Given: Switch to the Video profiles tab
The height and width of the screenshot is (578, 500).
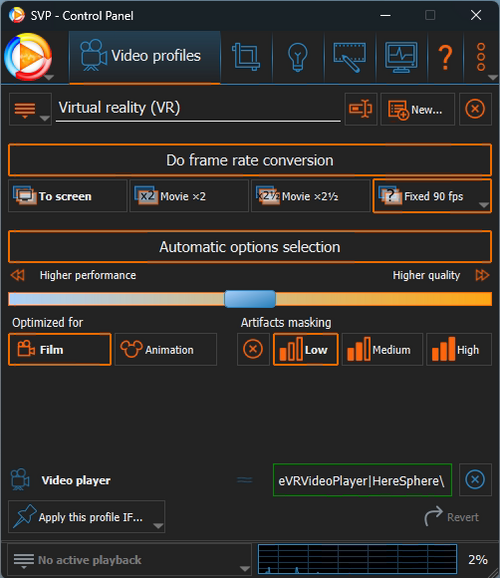Looking at the screenshot, I should [145, 57].
